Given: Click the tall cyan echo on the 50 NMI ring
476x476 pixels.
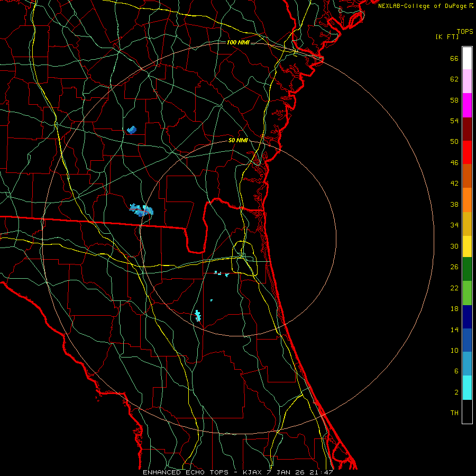Looking at the screenshot, I should coord(198,316).
